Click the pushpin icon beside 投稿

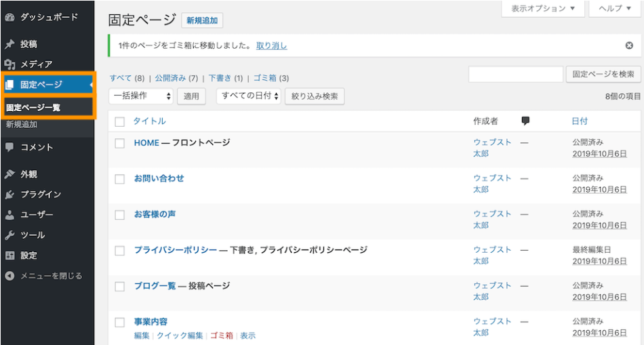9,44
